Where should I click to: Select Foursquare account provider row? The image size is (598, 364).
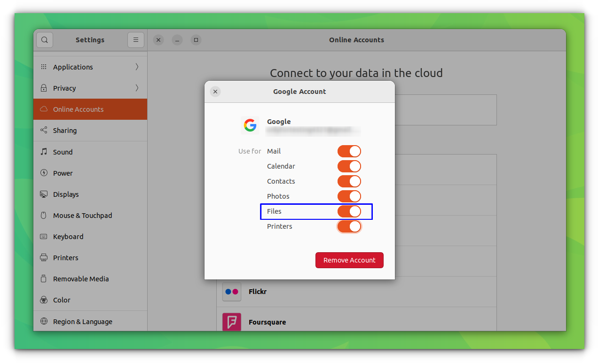click(x=356, y=319)
